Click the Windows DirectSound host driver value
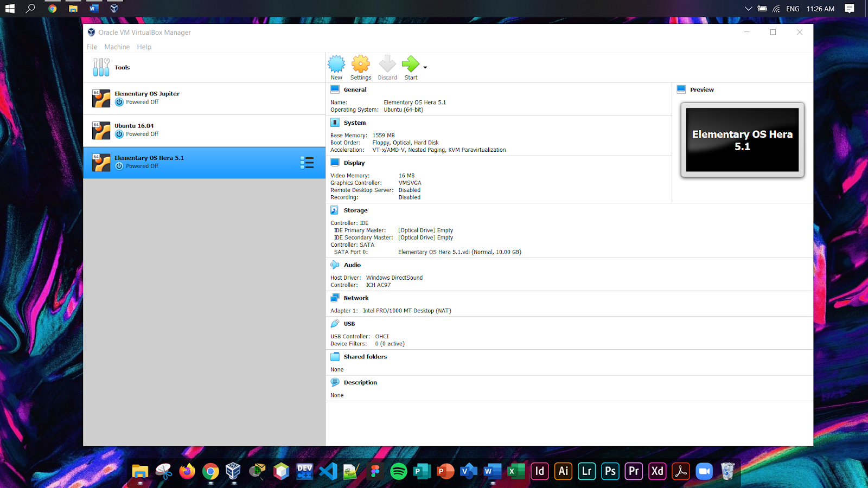Image resolution: width=868 pixels, height=488 pixels. point(394,278)
